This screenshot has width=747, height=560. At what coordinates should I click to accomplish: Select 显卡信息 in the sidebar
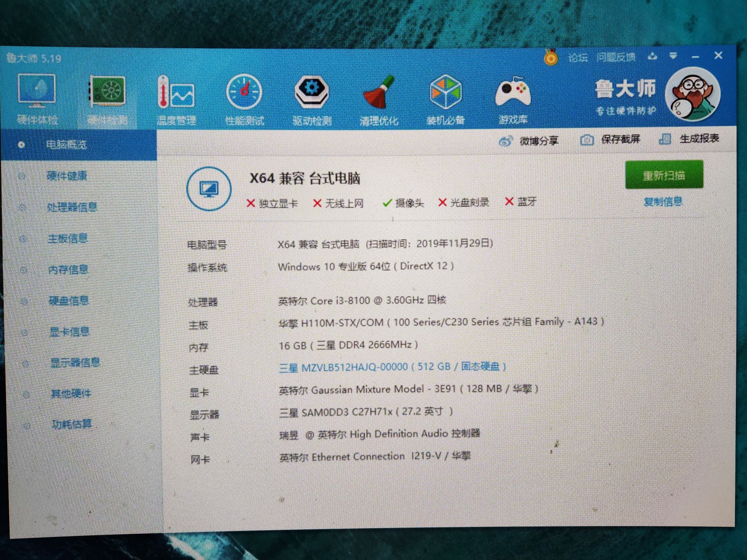point(69,332)
